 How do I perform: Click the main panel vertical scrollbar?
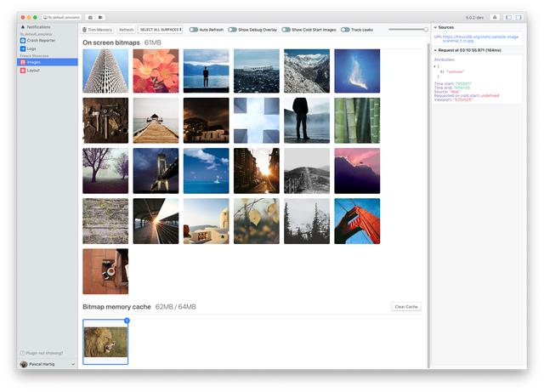[428, 205]
